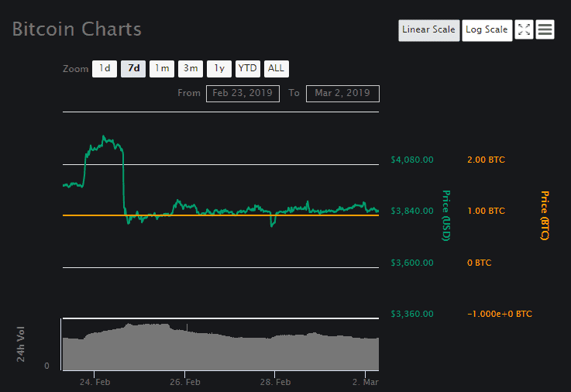Click the orange BTC price line
Viewport: 571px width, 392px height.
[221, 215]
